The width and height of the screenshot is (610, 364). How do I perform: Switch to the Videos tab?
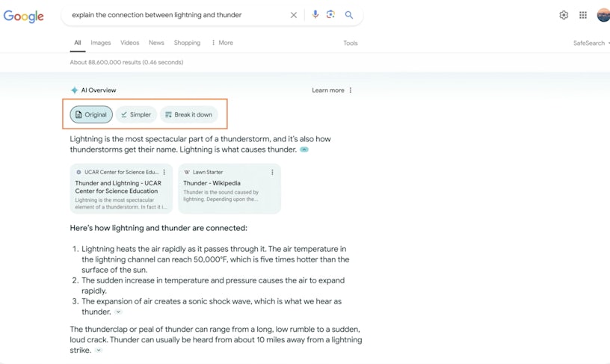(x=129, y=43)
